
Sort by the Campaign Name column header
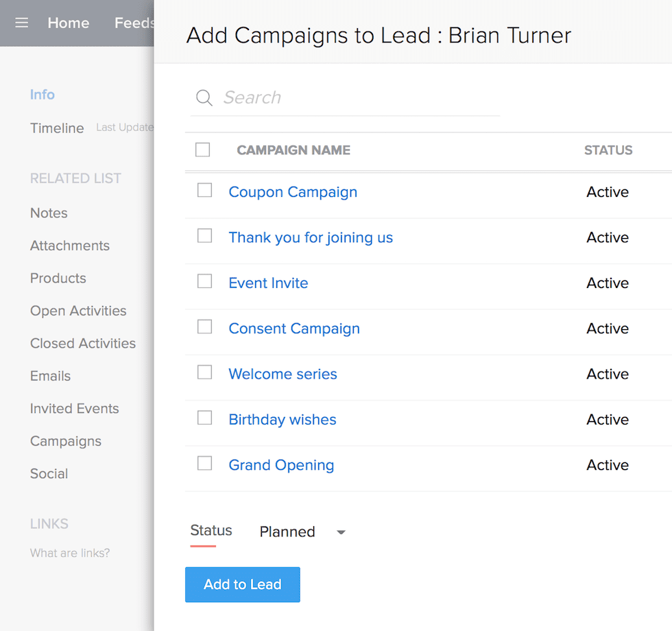[x=293, y=150]
